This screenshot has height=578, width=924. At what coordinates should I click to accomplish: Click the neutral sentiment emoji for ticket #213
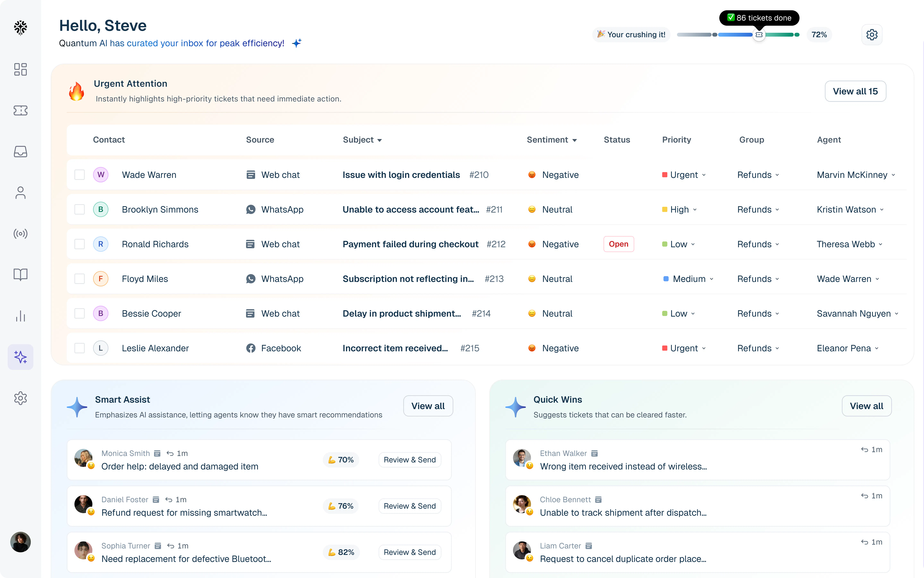point(532,279)
